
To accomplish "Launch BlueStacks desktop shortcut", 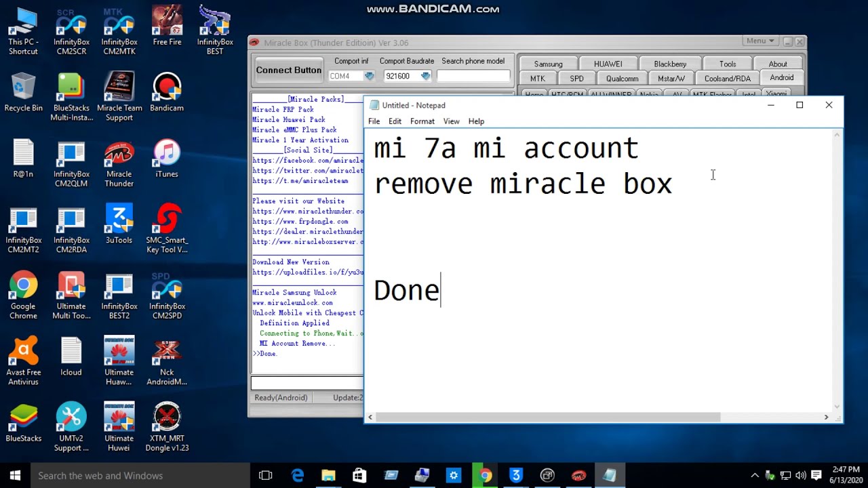I will tap(23, 423).
